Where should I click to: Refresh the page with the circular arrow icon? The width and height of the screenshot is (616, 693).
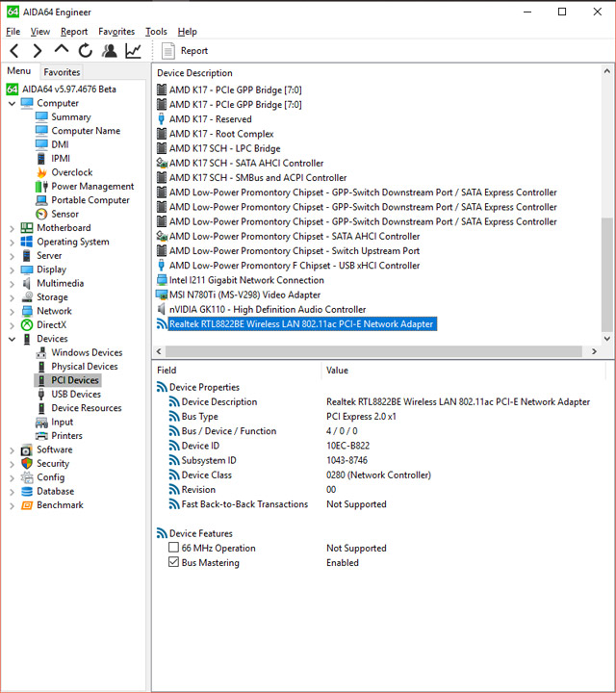(86, 51)
